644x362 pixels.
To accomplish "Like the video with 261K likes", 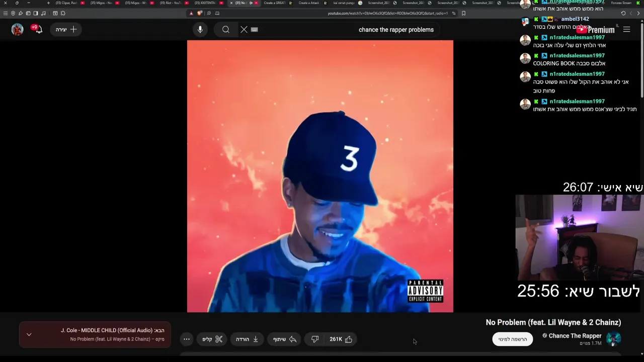I will click(x=341, y=339).
